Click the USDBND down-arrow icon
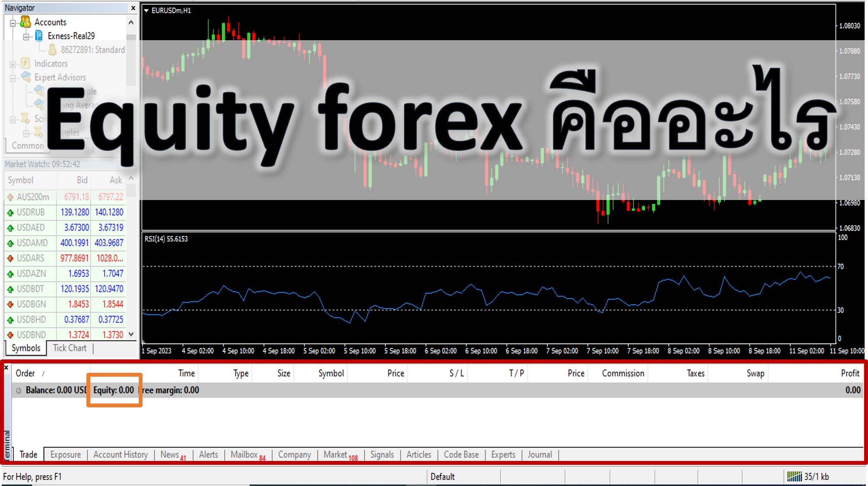 [x=10, y=335]
